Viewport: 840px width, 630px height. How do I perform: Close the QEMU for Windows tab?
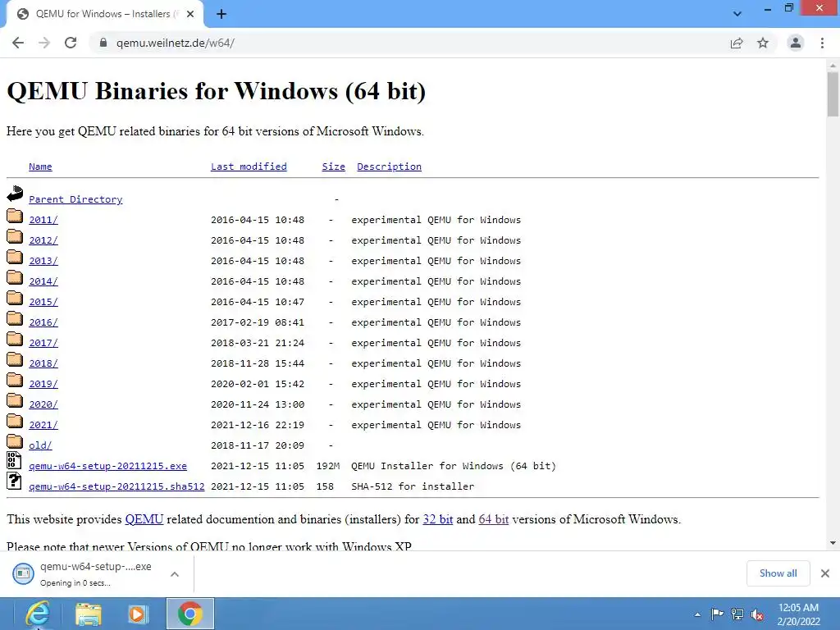coord(190,15)
